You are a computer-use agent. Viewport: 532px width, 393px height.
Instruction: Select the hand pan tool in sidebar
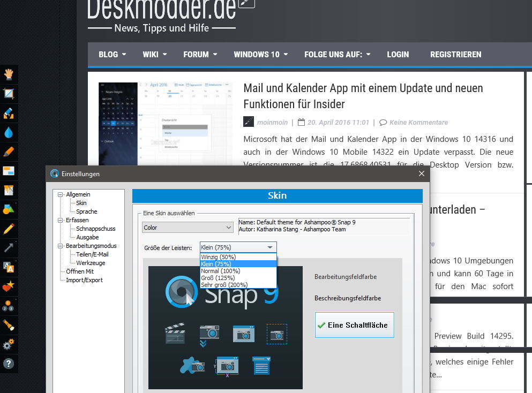9,74
